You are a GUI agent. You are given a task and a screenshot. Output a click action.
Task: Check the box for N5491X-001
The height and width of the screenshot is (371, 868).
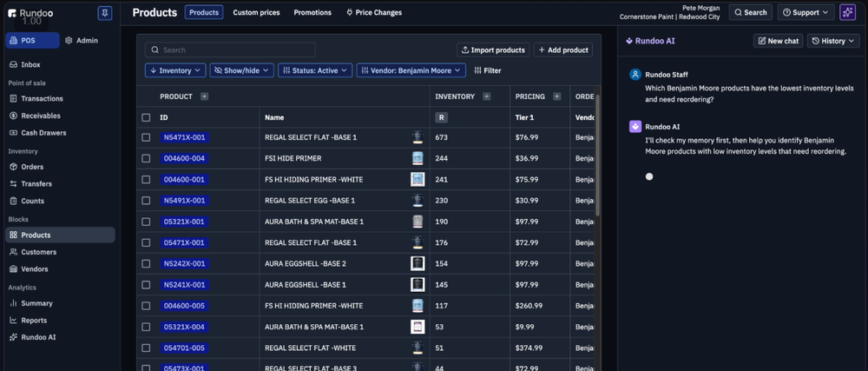(x=146, y=201)
